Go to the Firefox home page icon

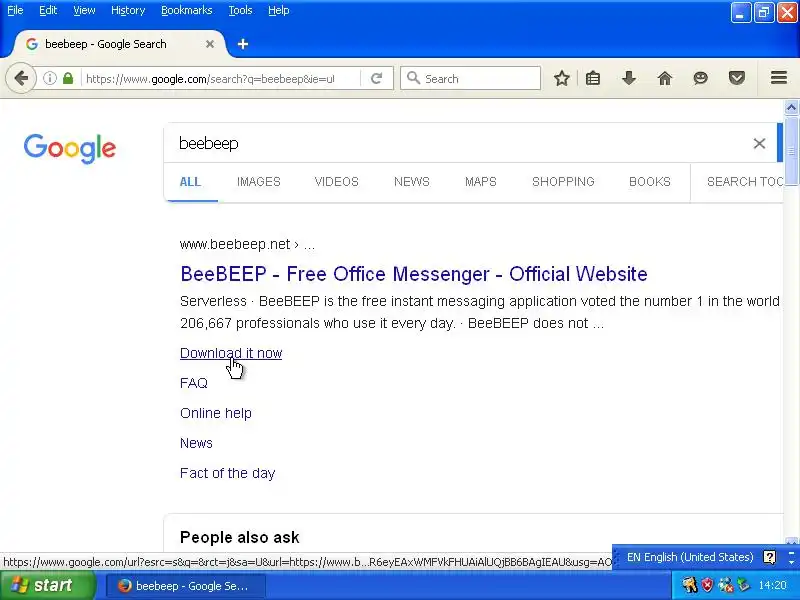click(665, 79)
